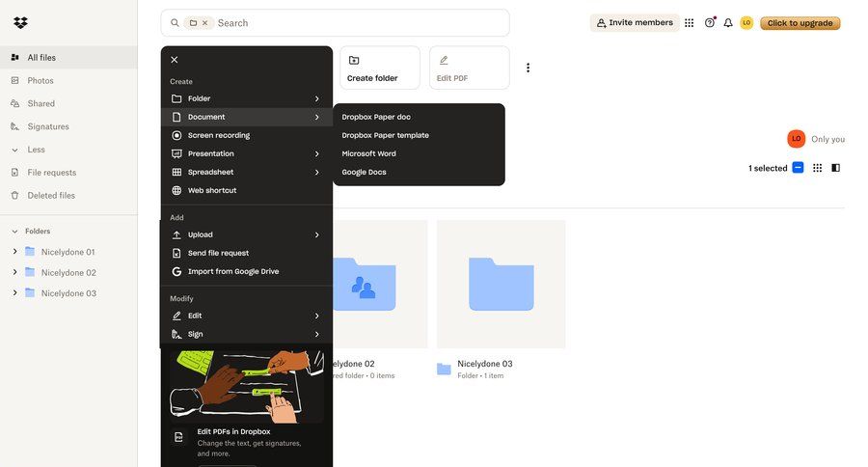868x467 pixels.
Task: Choose Screen recording menu entry
Action: pos(246,135)
